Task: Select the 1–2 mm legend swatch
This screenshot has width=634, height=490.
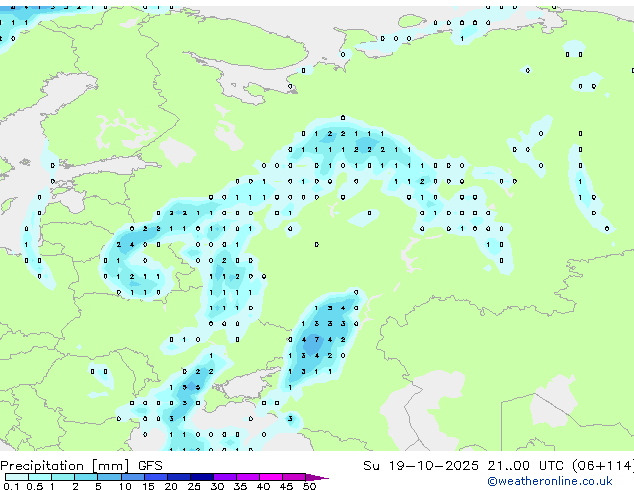Action: pos(63,477)
